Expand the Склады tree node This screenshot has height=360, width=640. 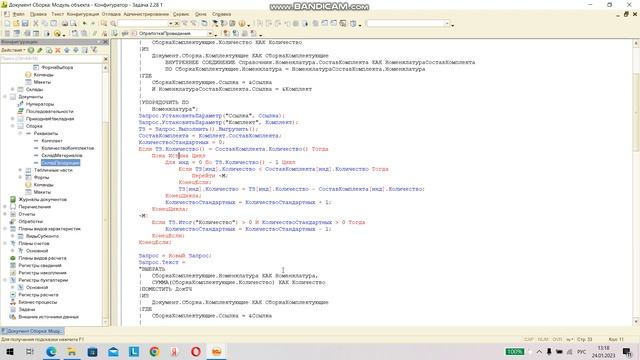click(13, 89)
